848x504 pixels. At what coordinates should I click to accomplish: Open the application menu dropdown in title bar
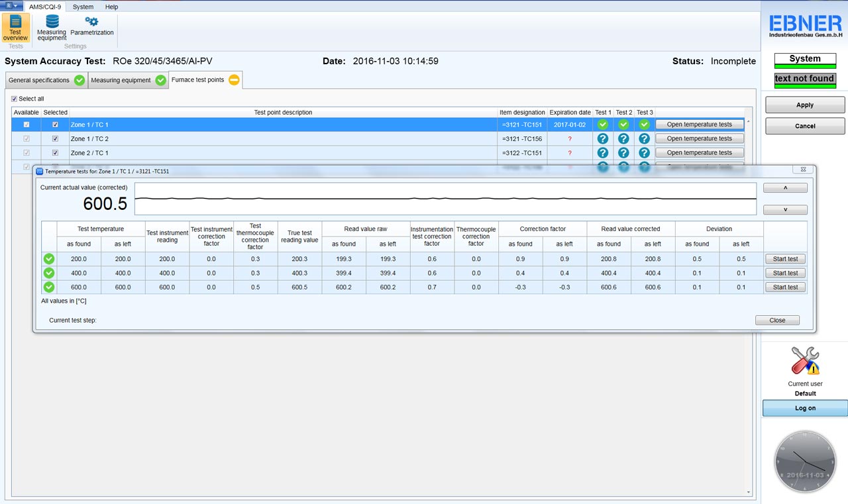coord(11,5)
